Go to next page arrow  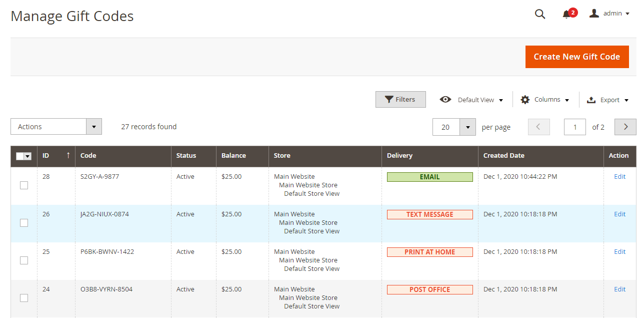625,127
